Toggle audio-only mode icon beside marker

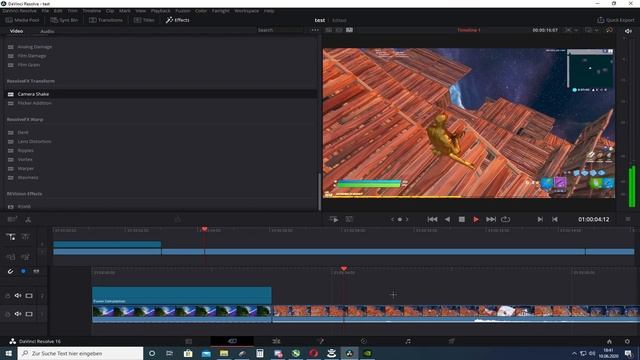pos(36,271)
